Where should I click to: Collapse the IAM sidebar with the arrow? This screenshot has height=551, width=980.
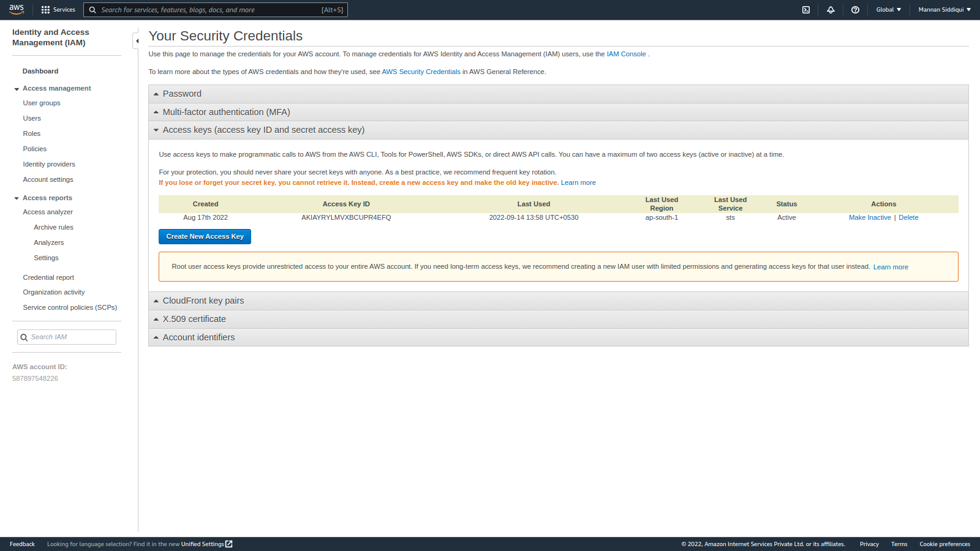(137, 40)
